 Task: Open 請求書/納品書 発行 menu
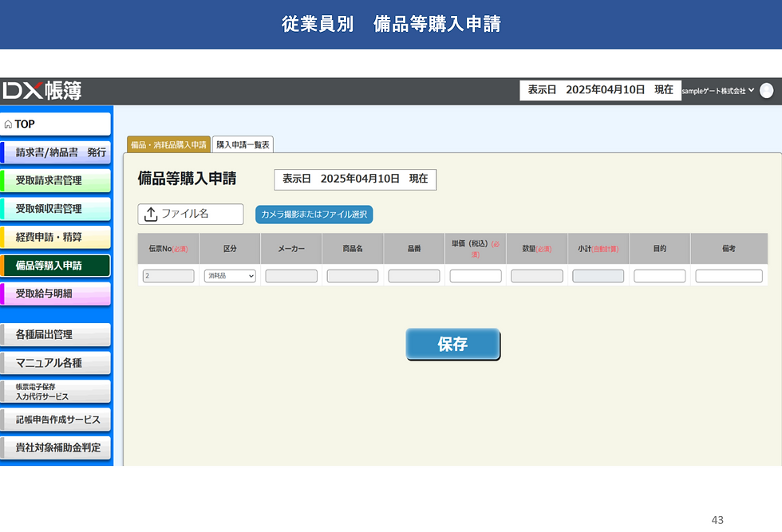click(x=55, y=152)
